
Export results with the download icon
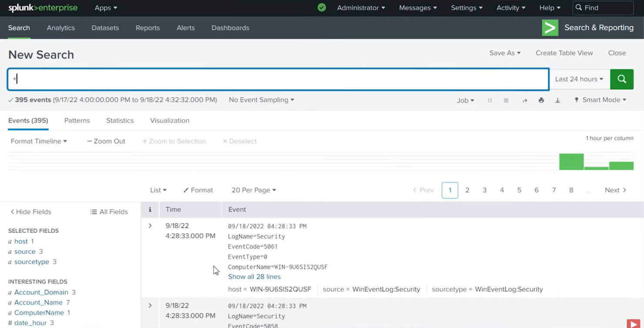click(557, 100)
